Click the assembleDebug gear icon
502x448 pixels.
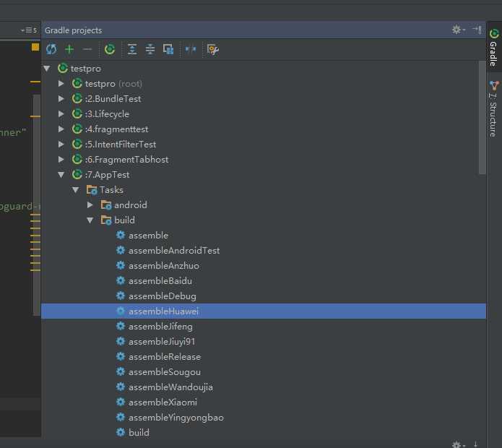[x=121, y=296]
